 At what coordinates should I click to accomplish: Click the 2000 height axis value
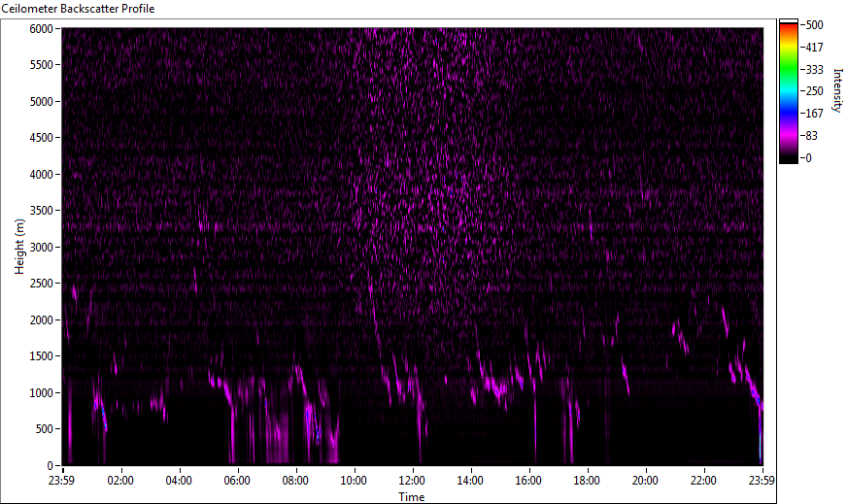(41, 320)
